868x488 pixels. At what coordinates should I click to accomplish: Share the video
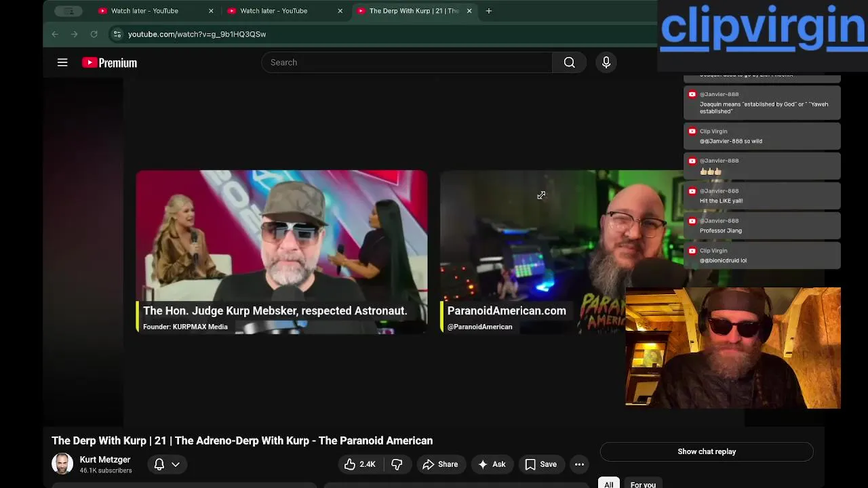coord(440,464)
